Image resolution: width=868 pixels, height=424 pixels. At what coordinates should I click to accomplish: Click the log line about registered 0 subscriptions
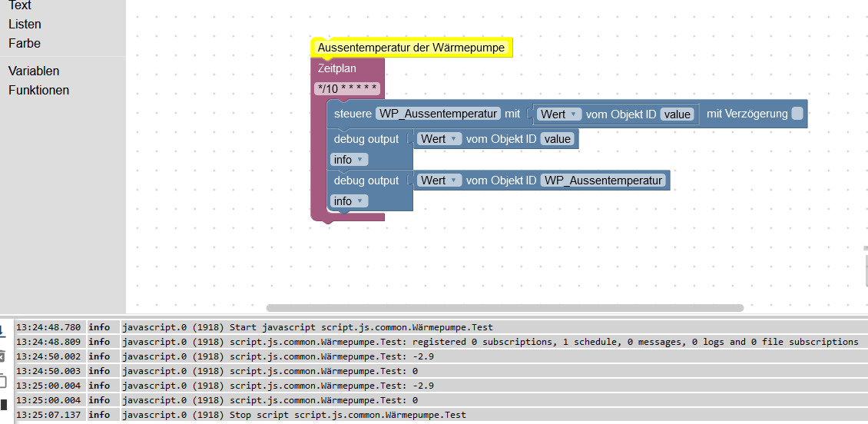pyautogui.click(x=490, y=342)
